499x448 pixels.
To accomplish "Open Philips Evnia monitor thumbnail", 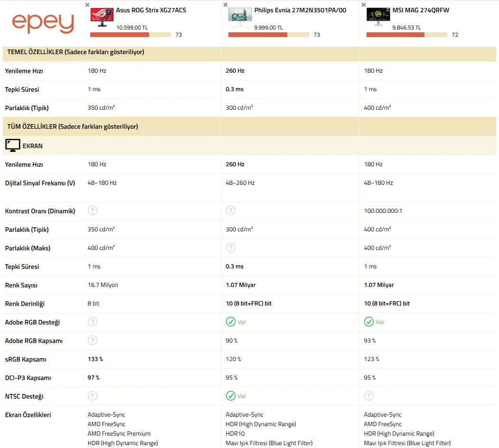I will (240, 18).
